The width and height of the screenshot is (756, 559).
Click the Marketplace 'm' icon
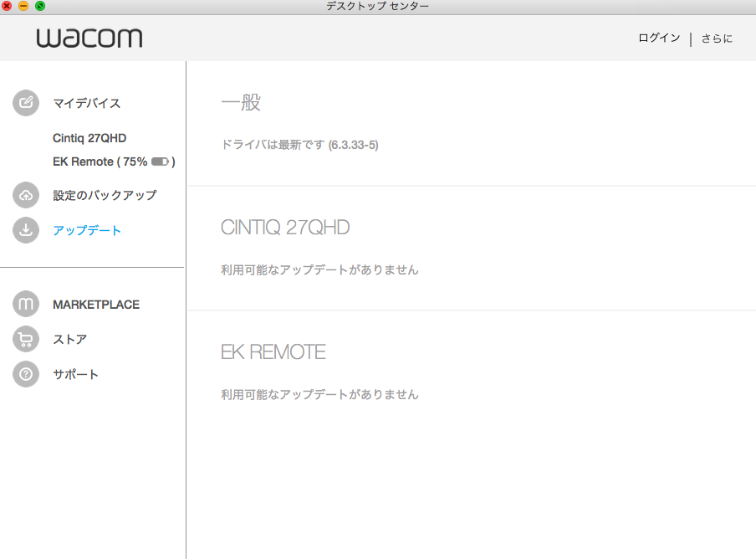click(26, 304)
